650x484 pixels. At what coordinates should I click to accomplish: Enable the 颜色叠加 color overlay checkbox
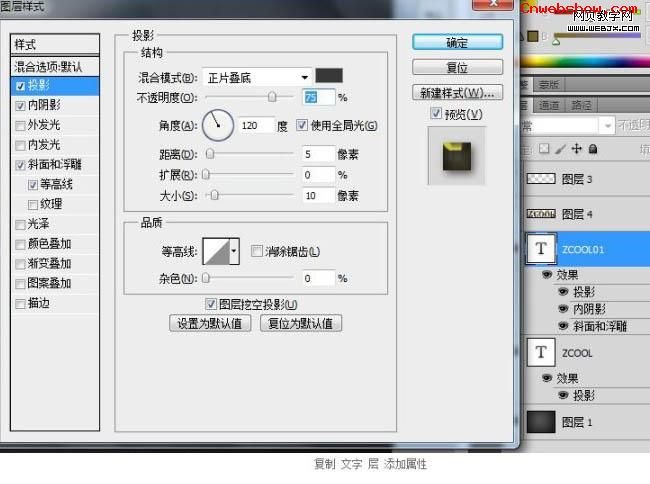click(19, 244)
